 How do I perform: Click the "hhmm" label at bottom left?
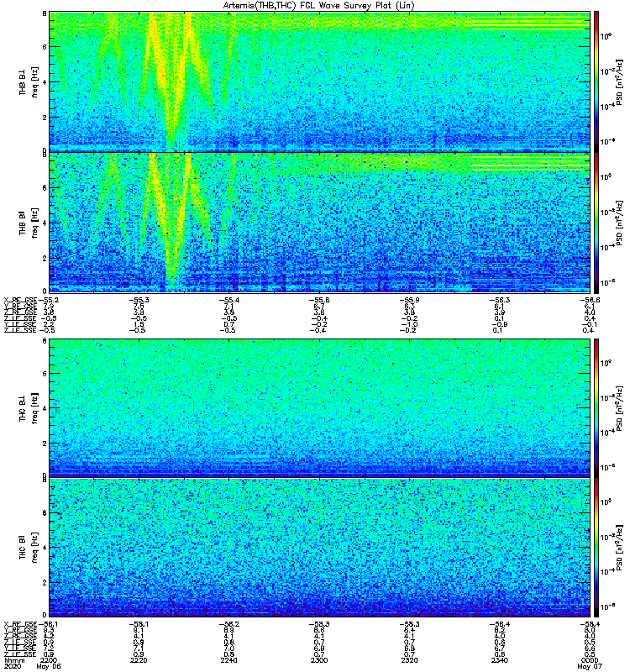13,660
